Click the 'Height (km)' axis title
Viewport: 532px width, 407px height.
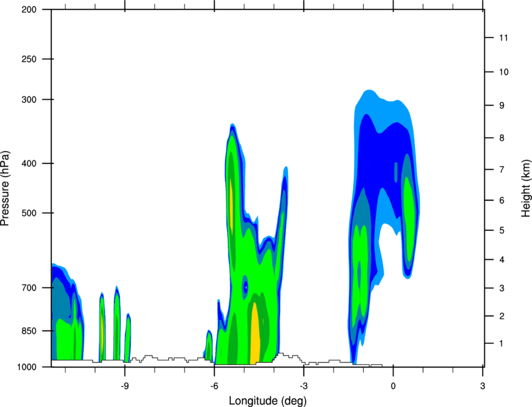point(526,188)
